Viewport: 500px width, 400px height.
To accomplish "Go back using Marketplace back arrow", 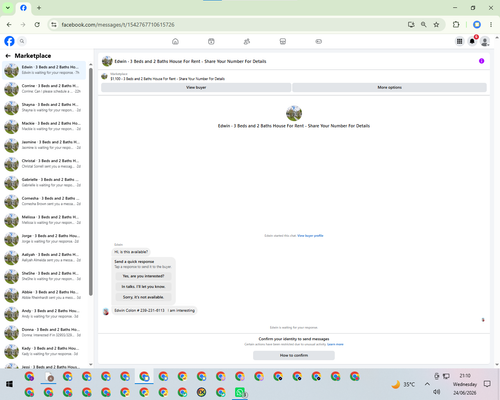I will pos(8,56).
